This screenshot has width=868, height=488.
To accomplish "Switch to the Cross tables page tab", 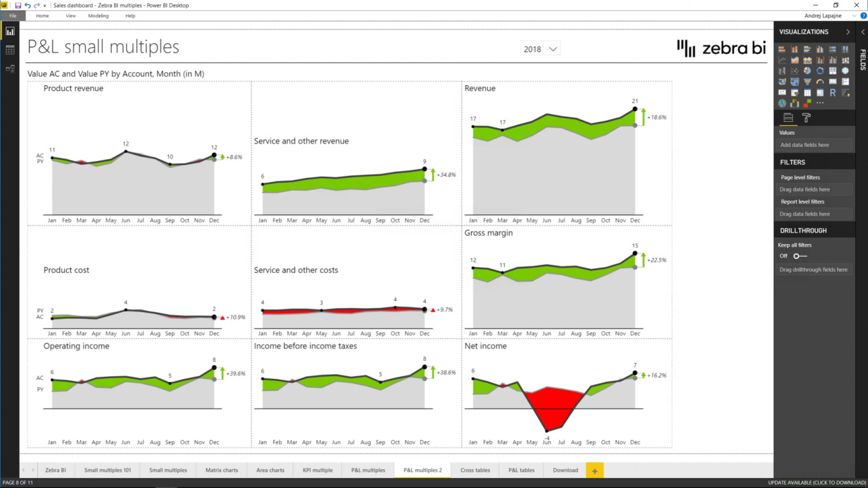I will pos(475,470).
